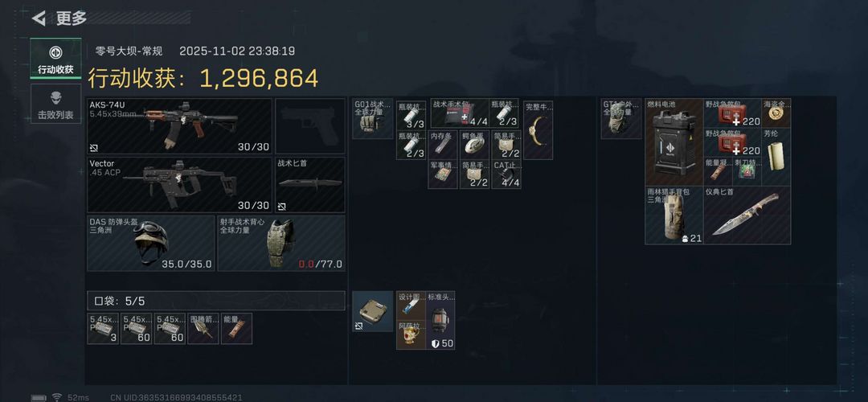Viewport: 868px width, 402px height.
Task: Select the first 5.45x39 ammo stack
Action: pyautogui.click(x=104, y=328)
